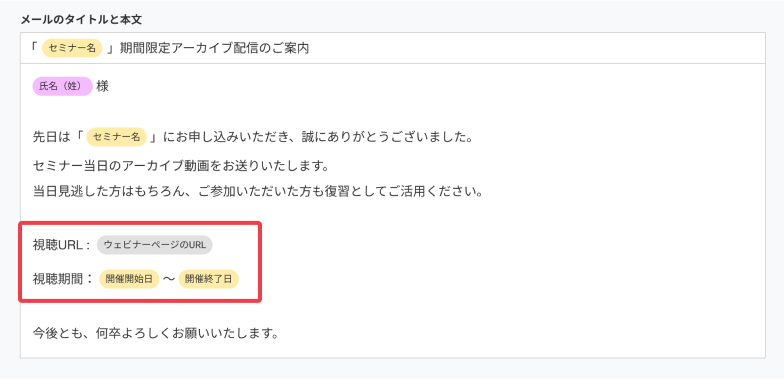This screenshot has width=784, height=379.
Task: Click the 視聴期間： label text
Action: pos(63,279)
